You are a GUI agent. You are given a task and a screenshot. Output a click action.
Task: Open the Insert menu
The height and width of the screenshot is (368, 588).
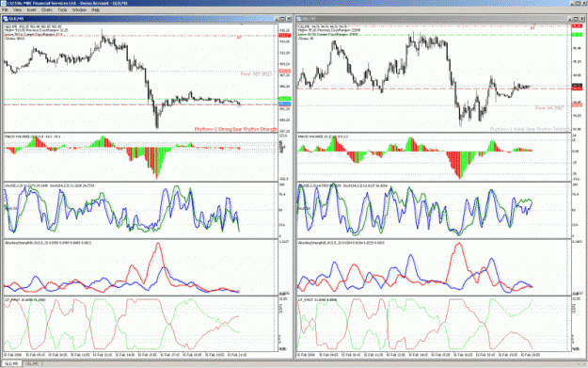click(x=31, y=9)
